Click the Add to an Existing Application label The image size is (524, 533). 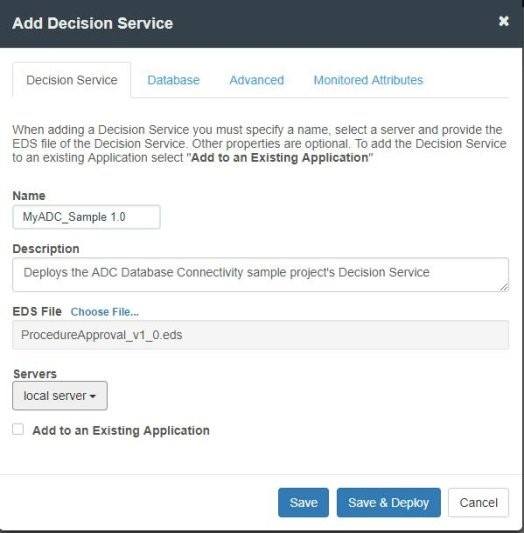(x=121, y=430)
